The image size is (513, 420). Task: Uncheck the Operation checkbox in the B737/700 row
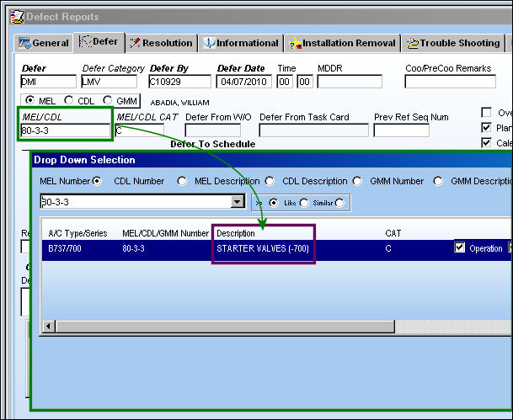[x=460, y=247]
